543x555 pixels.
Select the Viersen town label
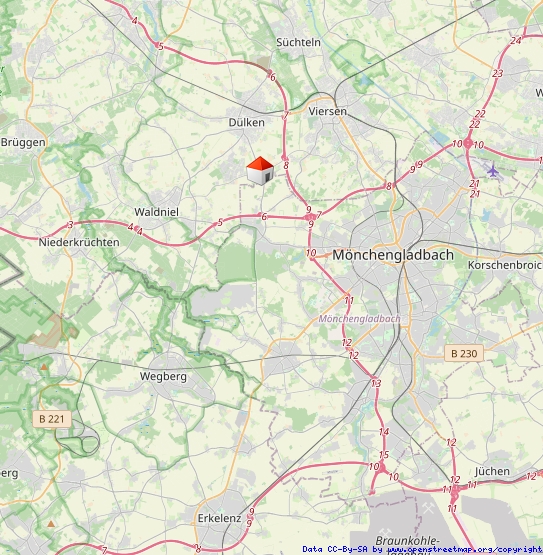tap(327, 111)
